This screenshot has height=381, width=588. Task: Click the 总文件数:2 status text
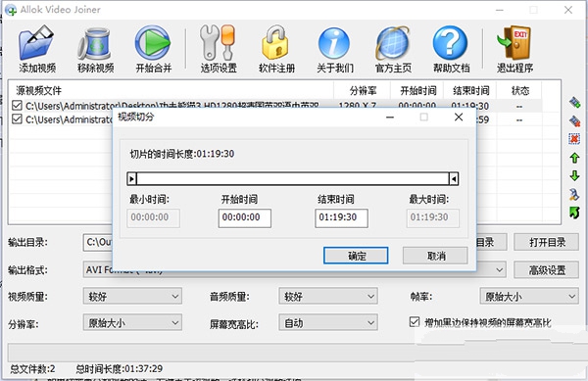(x=32, y=369)
